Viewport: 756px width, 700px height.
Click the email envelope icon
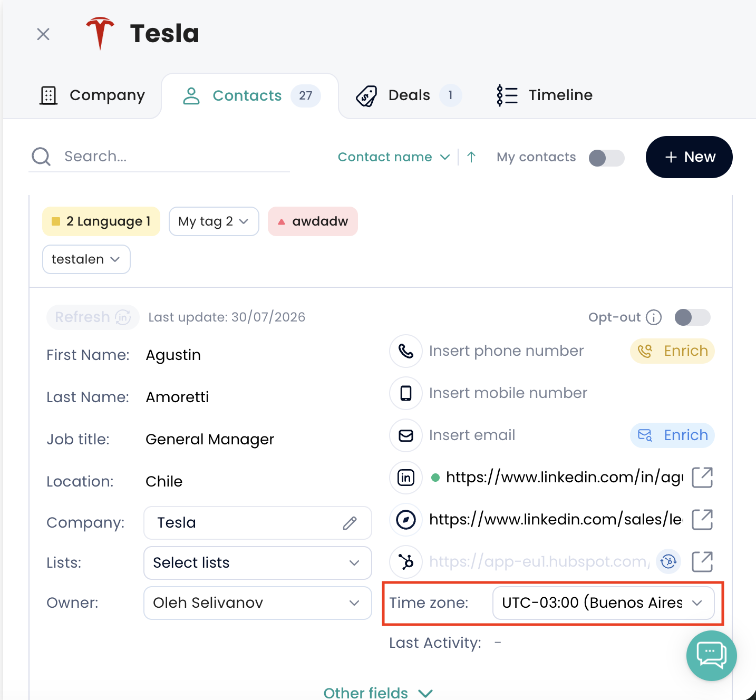pos(406,435)
